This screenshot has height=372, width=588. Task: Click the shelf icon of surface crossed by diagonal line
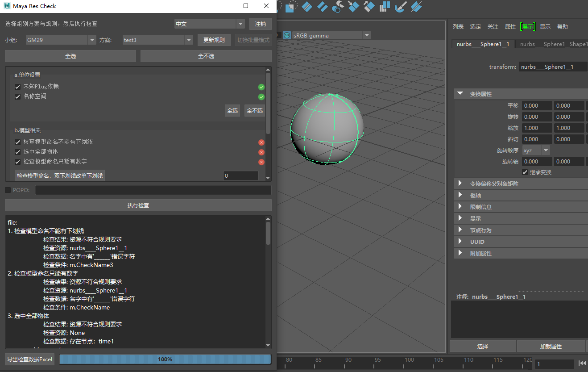pos(416,6)
